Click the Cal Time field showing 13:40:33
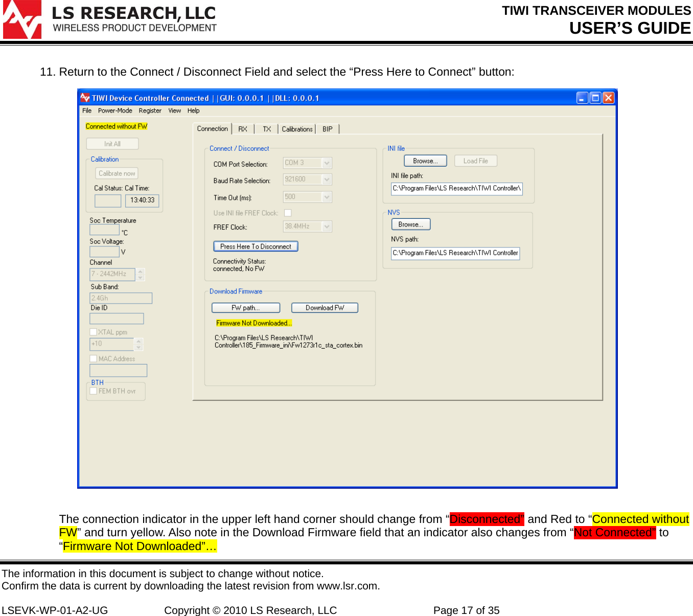 tap(142, 200)
